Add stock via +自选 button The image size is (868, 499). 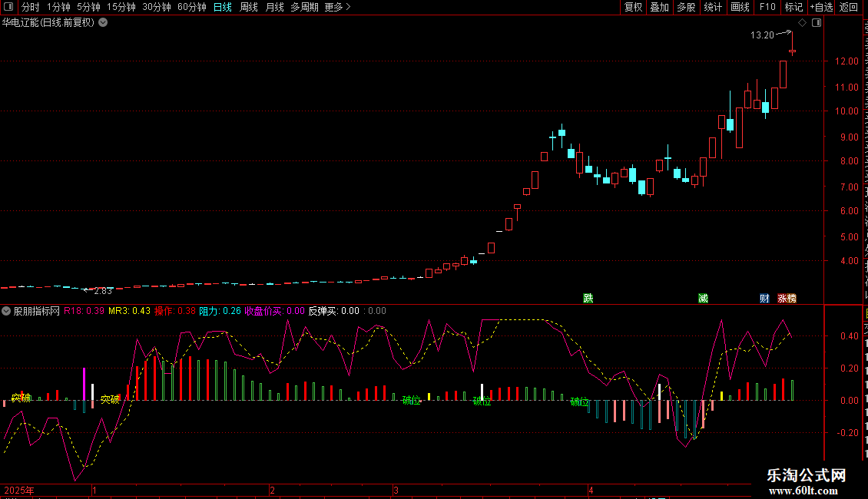pyautogui.click(x=821, y=7)
